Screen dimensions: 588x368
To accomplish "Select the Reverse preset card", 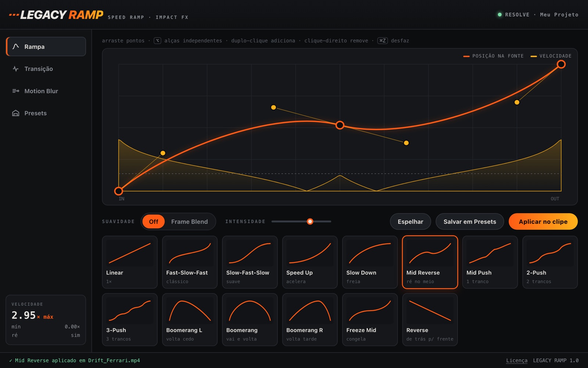I will [430, 319].
